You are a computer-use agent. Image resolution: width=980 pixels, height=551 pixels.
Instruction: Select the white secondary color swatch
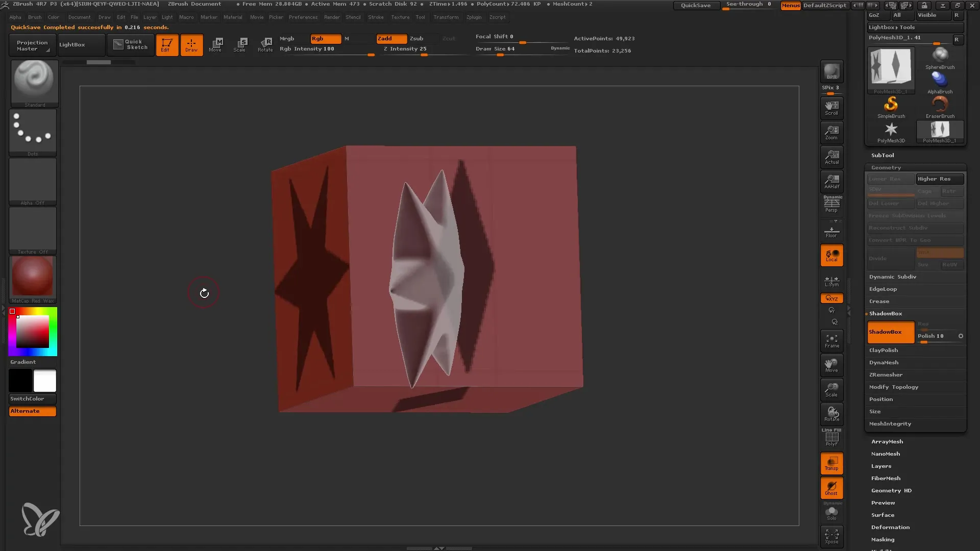pyautogui.click(x=45, y=381)
